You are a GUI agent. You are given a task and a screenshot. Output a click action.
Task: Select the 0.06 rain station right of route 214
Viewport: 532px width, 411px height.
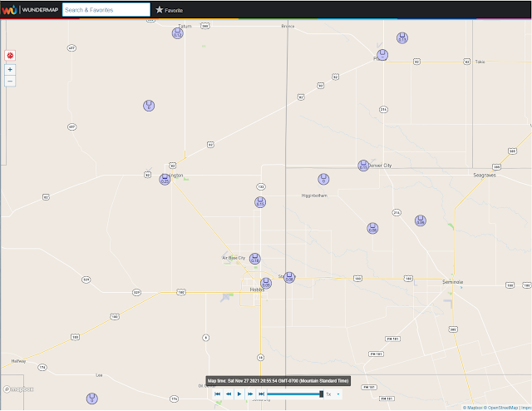(421, 220)
